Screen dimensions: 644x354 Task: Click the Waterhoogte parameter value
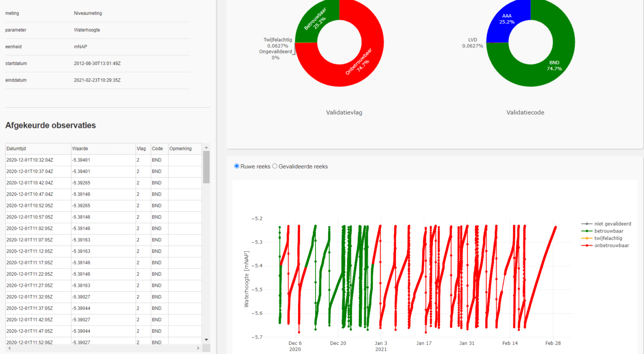click(87, 30)
